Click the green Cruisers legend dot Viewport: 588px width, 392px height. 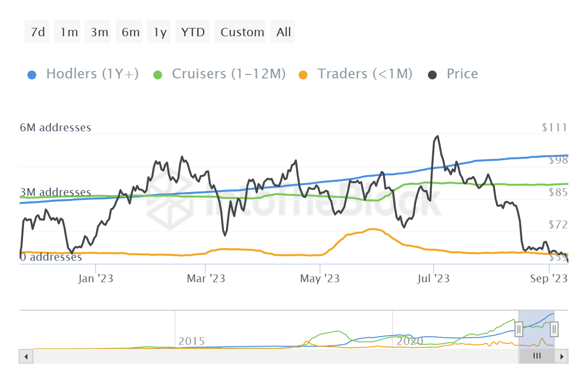(158, 75)
